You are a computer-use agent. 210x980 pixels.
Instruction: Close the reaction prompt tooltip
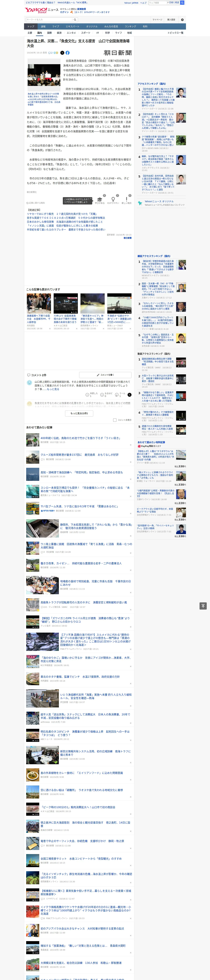91,199
